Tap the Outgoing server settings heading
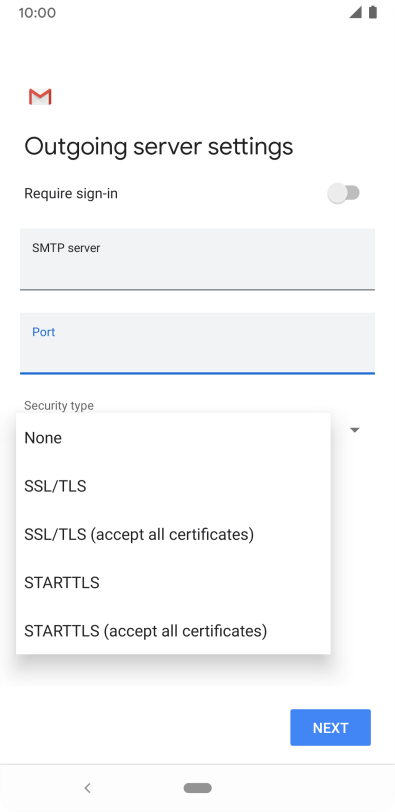This screenshot has height=812, width=395. coord(159,147)
